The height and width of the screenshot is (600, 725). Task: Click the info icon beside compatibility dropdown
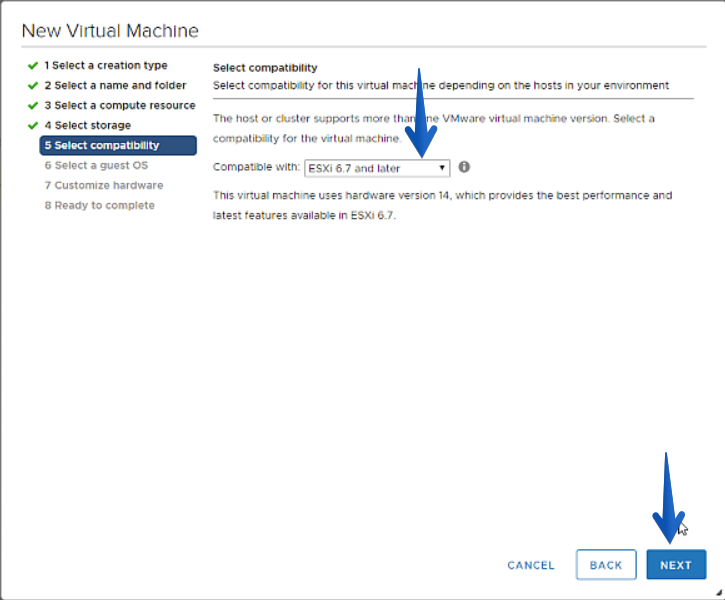pyautogui.click(x=464, y=167)
